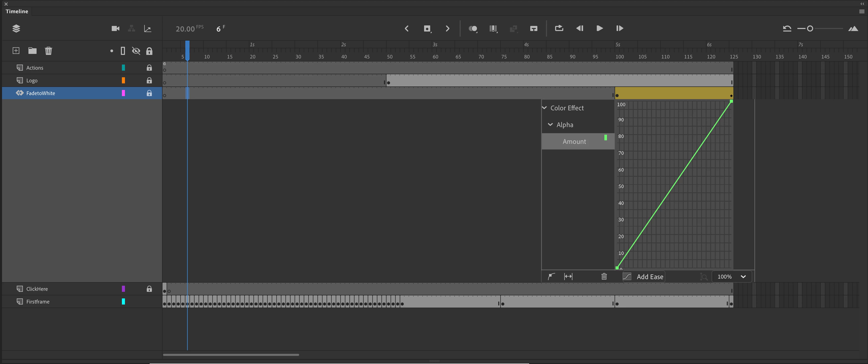This screenshot has width=868, height=364.
Task: Collapse the Color Effect section
Action: [x=544, y=108]
